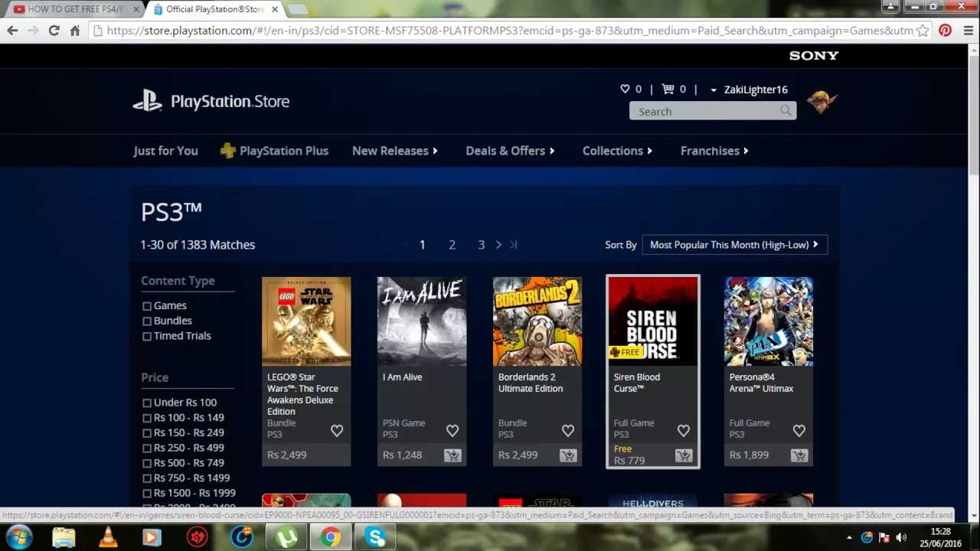Open the I Am Alive cover thumbnail
Viewport: 980px width, 551px height.
(422, 321)
